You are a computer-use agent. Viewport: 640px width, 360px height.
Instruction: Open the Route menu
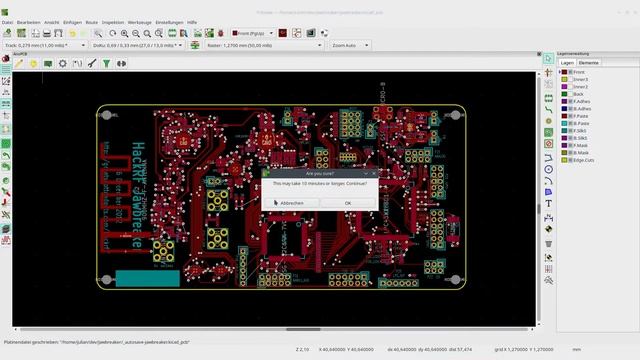point(92,22)
